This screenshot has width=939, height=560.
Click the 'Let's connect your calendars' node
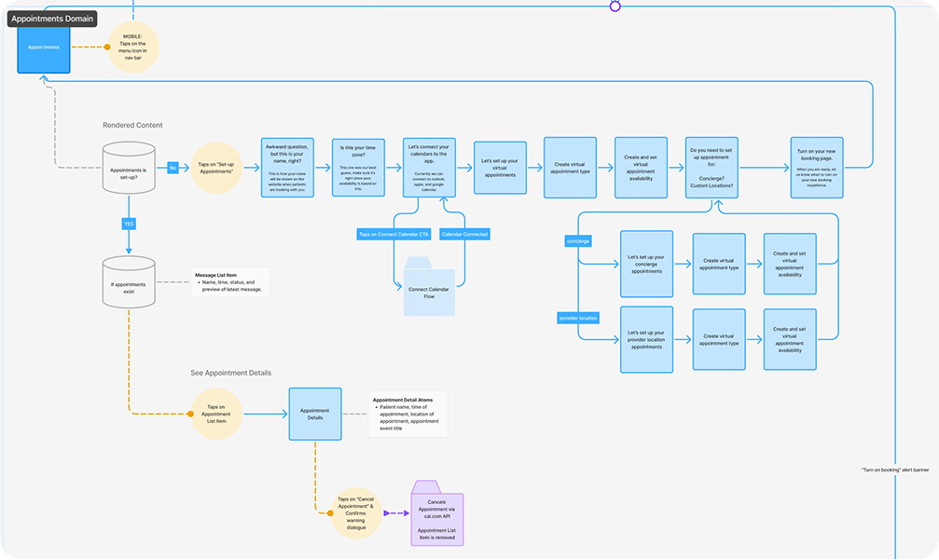click(x=429, y=168)
